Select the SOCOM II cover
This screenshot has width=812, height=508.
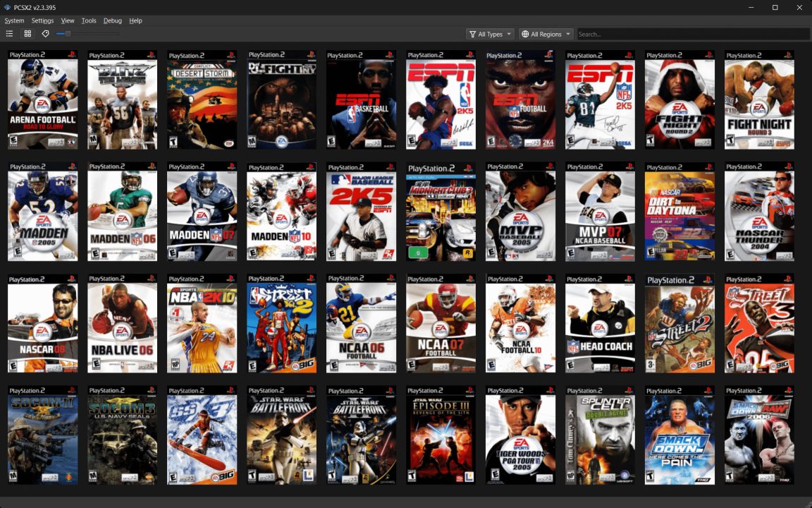click(43, 435)
